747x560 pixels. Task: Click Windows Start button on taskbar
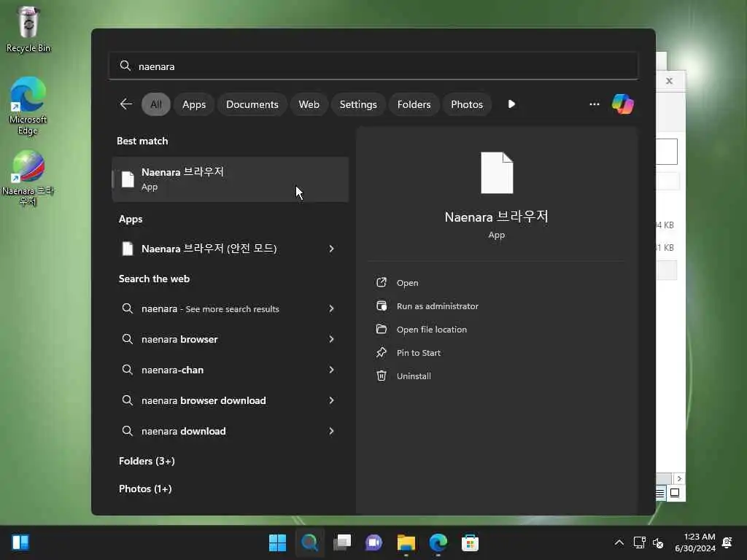(277, 542)
